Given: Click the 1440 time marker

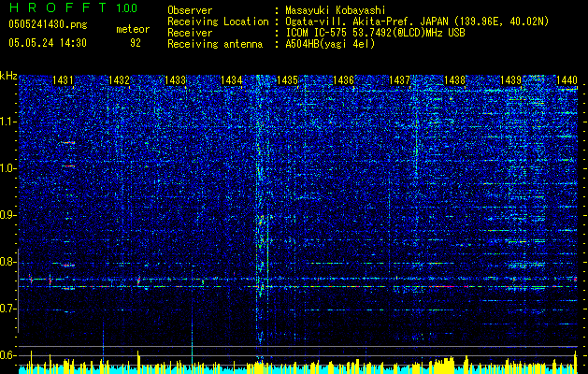Looking at the screenshot, I should pyautogui.click(x=567, y=80).
